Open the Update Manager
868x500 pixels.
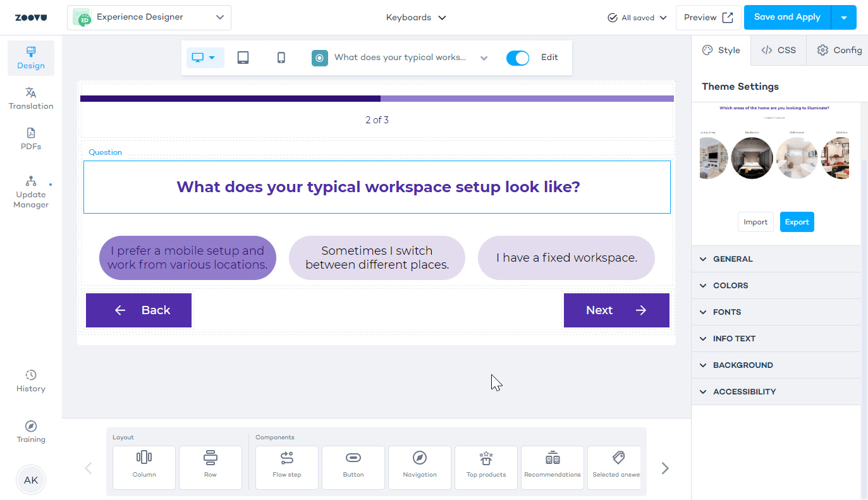coord(30,192)
